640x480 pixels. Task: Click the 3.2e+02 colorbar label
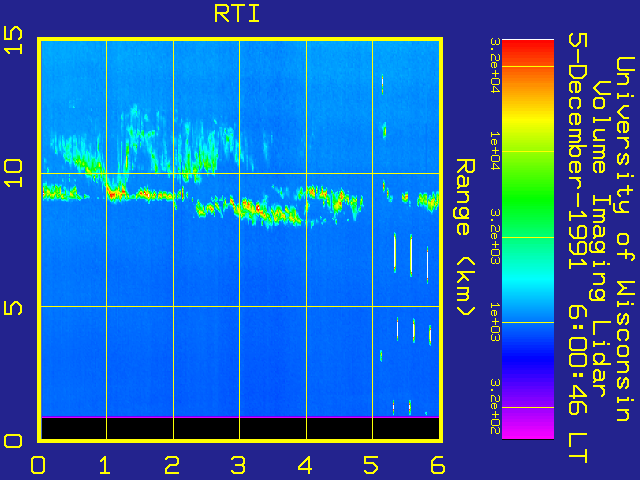[x=495, y=407]
